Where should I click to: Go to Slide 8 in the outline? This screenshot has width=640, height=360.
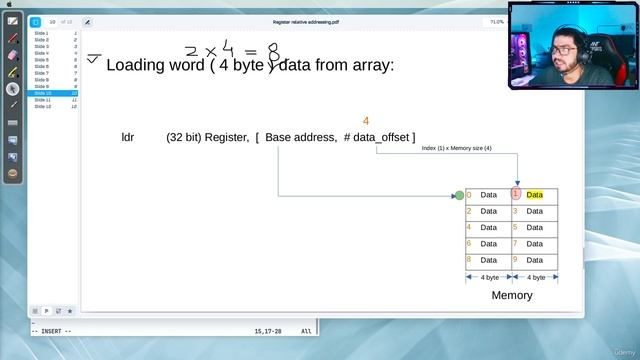click(53, 80)
